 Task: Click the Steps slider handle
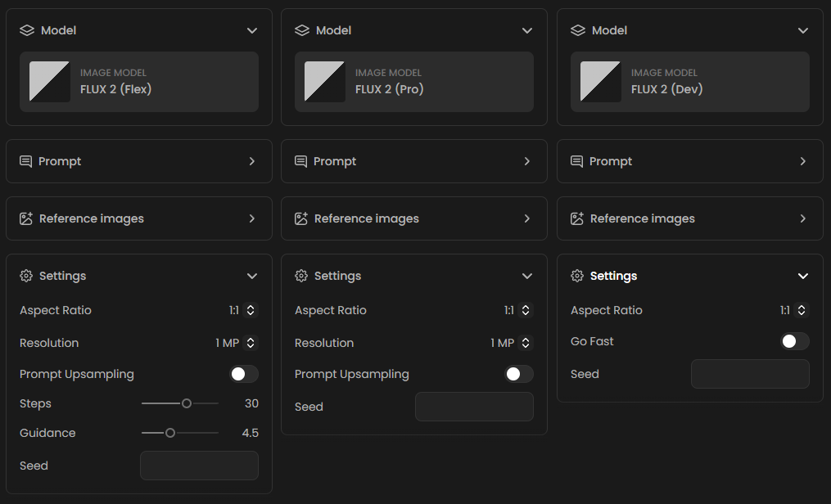[187, 403]
